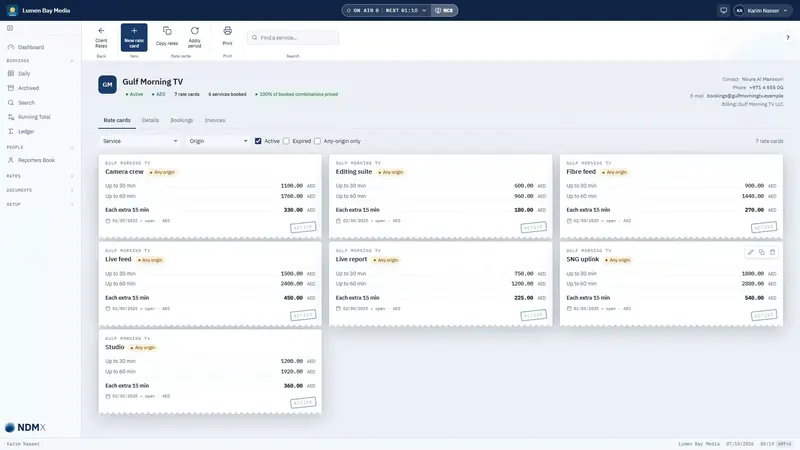Open the Live feed rate card
This screenshot has width=800, height=450.
(x=210, y=284)
